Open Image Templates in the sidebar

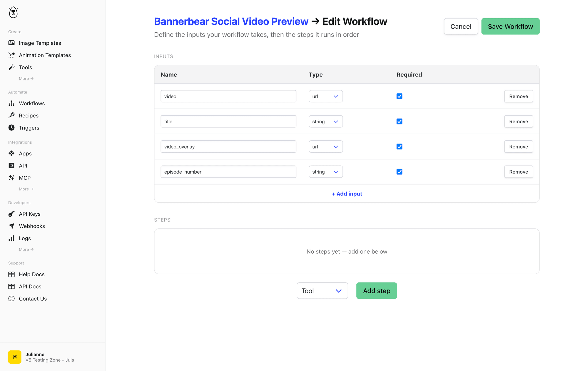point(40,43)
